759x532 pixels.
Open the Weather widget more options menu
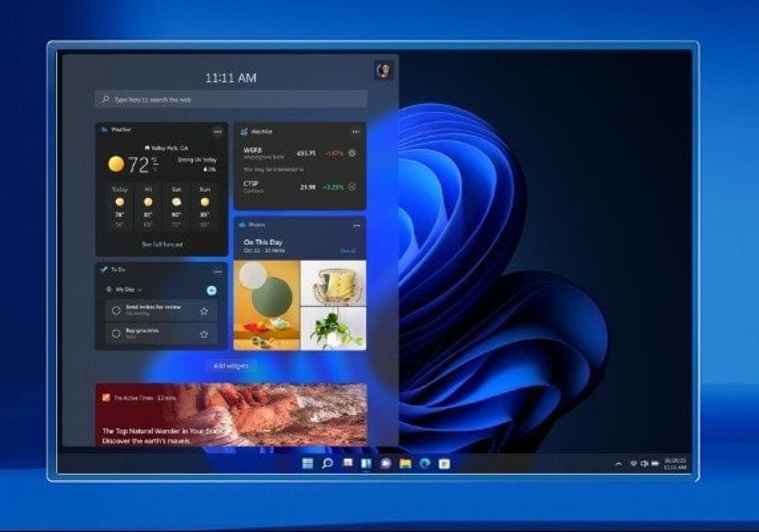point(218,132)
